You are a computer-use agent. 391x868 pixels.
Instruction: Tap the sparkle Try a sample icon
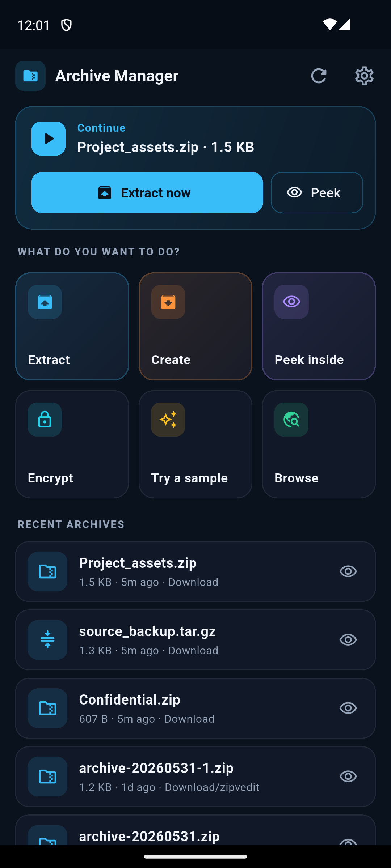168,420
